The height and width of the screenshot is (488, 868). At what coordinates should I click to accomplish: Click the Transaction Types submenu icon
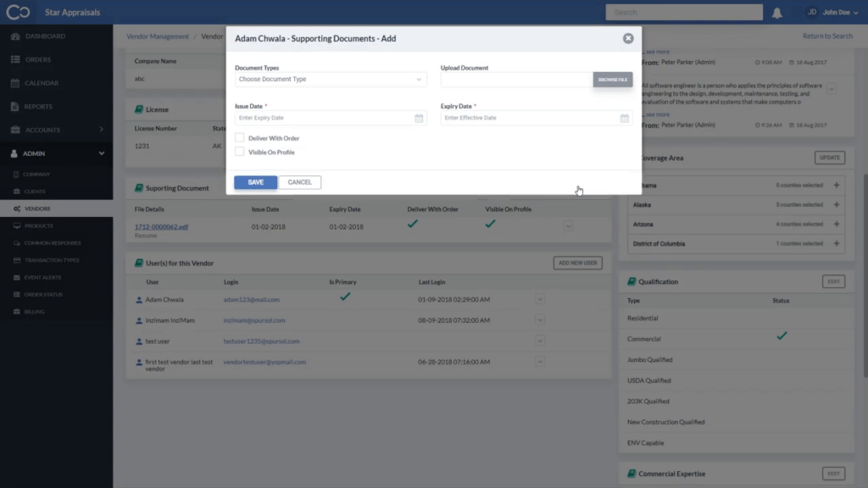[x=17, y=260]
